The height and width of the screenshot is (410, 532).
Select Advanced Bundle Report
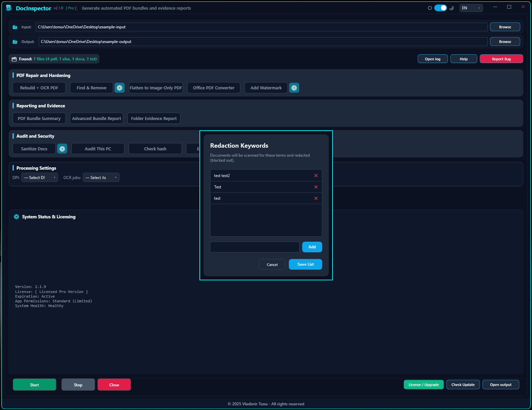coord(96,118)
